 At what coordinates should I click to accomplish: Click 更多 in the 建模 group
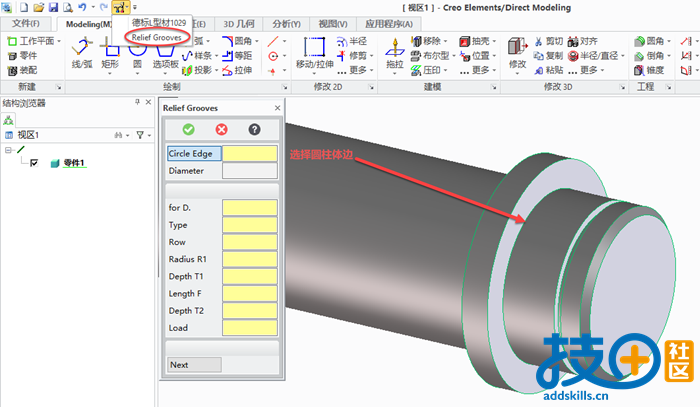[x=479, y=70]
